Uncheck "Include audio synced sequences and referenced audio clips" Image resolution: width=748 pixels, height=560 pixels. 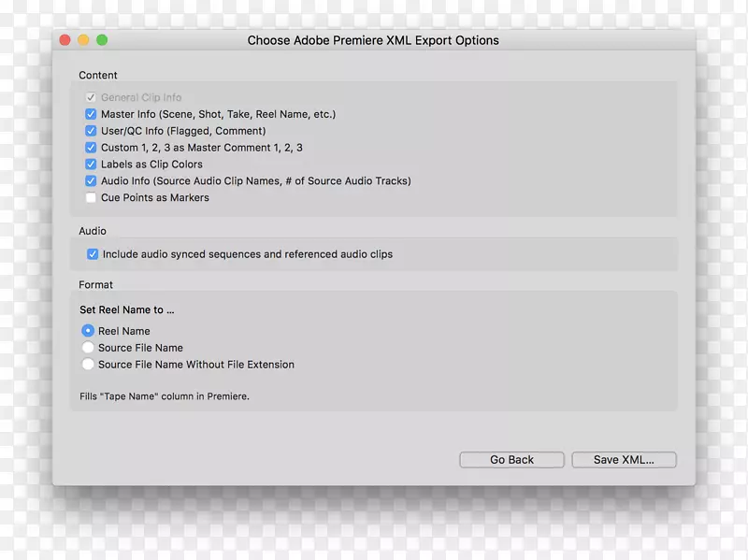(x=93, y=253)
